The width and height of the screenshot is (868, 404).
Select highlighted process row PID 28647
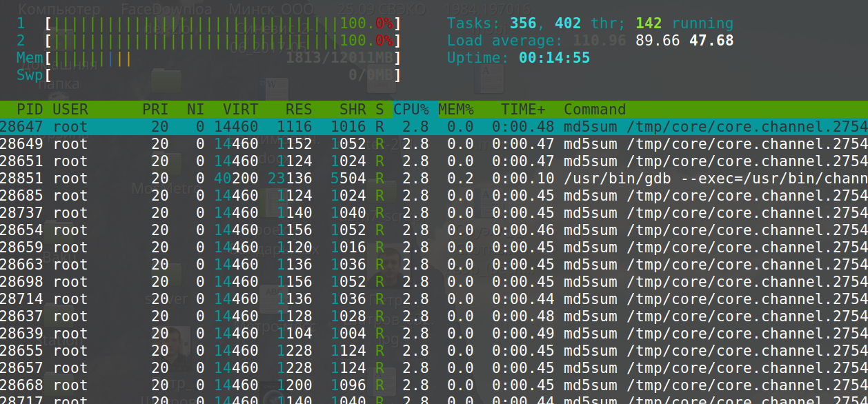(x=434, y=127)
